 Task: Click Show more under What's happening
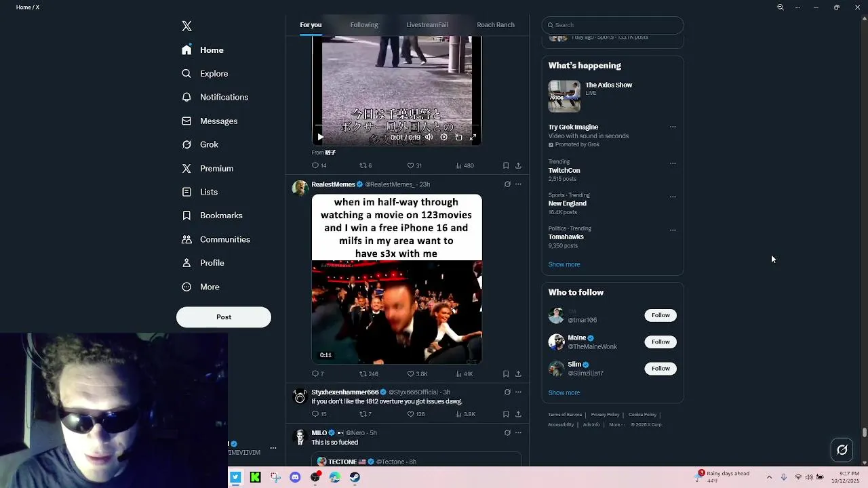[x=564, y=264]
